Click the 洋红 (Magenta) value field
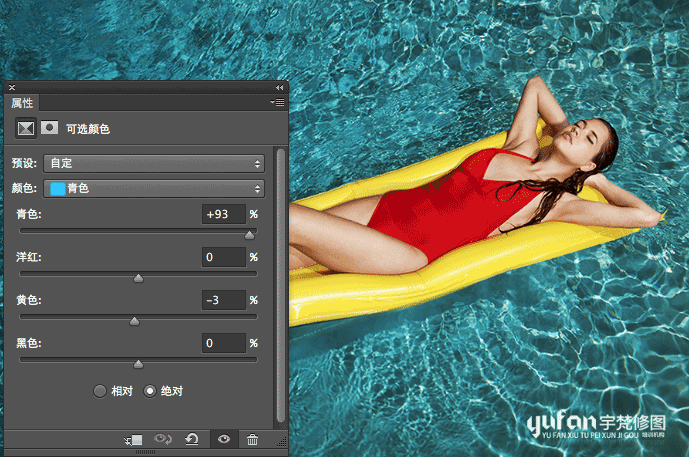Viewport: 689px width, 457px height. (x=222, y=258)
